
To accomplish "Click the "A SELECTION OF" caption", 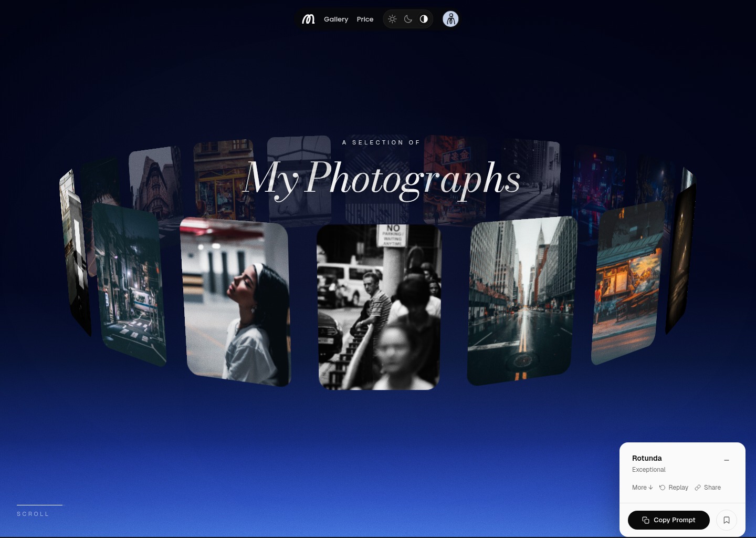I will pos(381,142).
